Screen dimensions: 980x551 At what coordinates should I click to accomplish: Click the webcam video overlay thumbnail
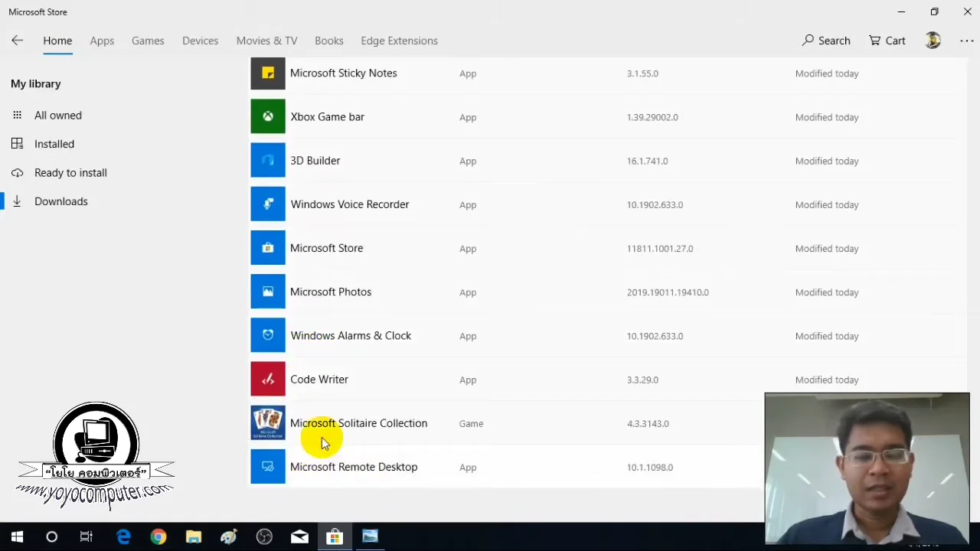(867, 468)
